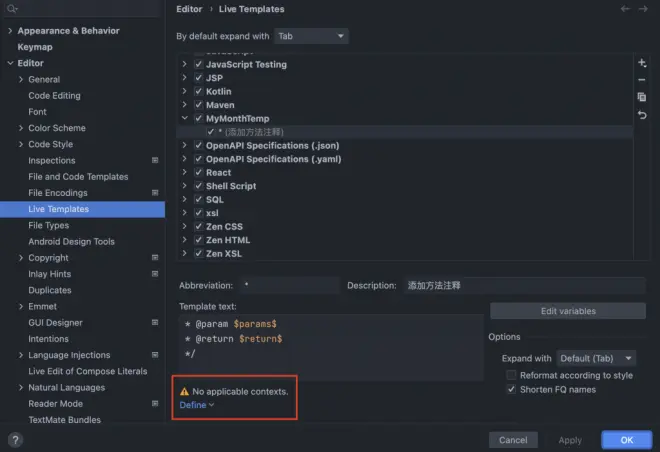Click project-level icon beside File Encodings
Viewport: 660px width, 452px height.
(x=155, y=193)
